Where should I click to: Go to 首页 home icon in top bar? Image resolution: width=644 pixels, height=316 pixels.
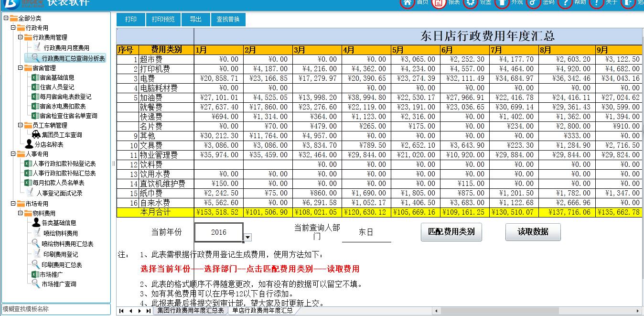pos(407,2)
